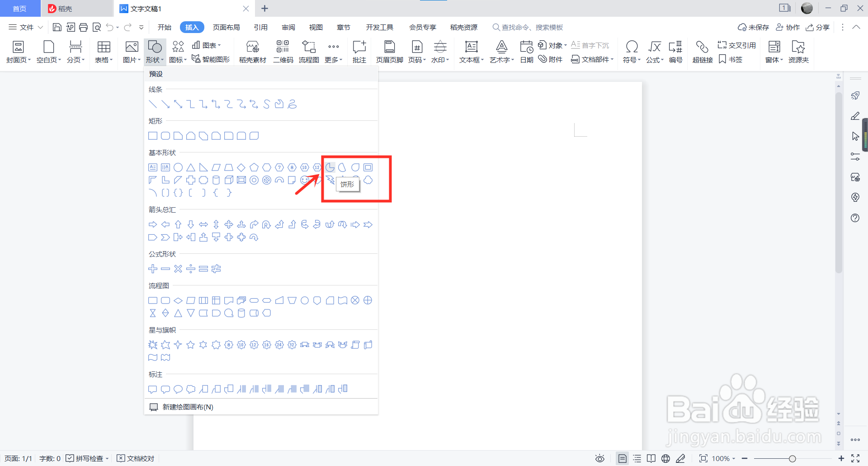Collapse the ribbon with the chevron
Image resolution: width=868 pixels, height=466 pixels.
click(x=856, y=27)
